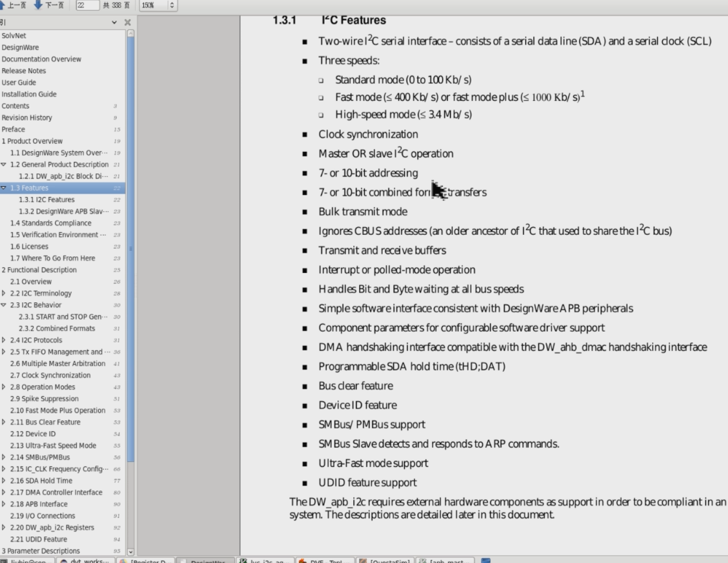
Task: Go to previous page with the up arrow
Action: (x=12, y=5)
